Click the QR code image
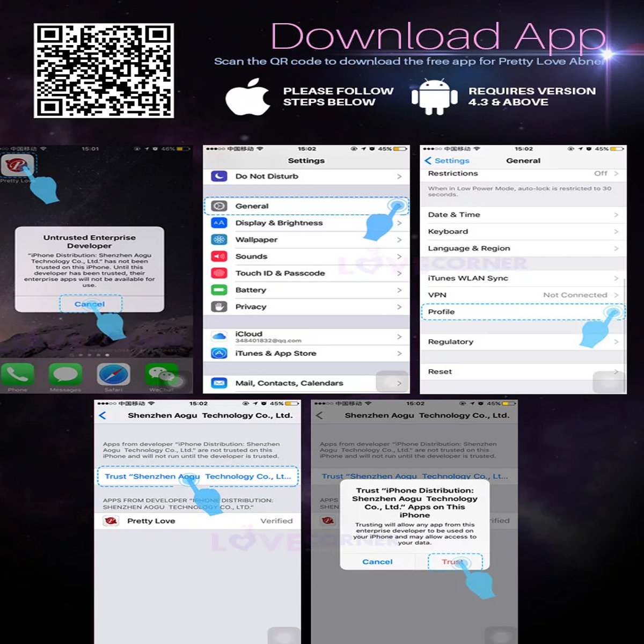 coord(104,70)
